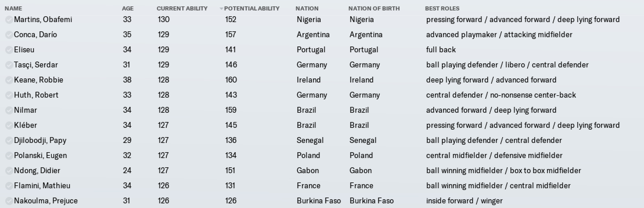Sort the list by Current Ability column

(182, 8)
